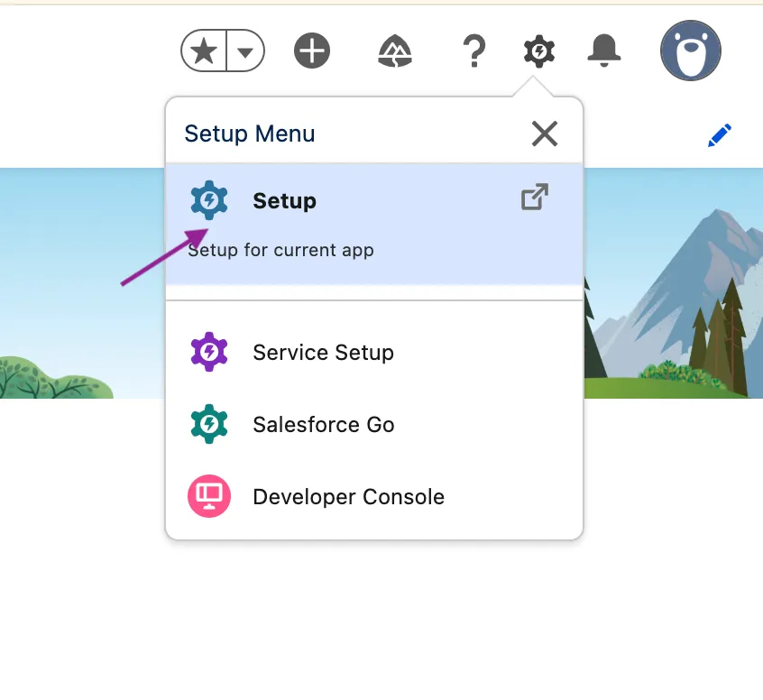Show notifications with the bell icon

pos(603,51)
